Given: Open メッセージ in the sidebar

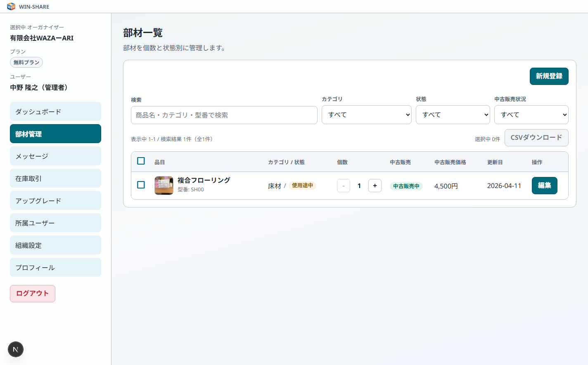Looking at the screenshot, I should pos(55,156).
